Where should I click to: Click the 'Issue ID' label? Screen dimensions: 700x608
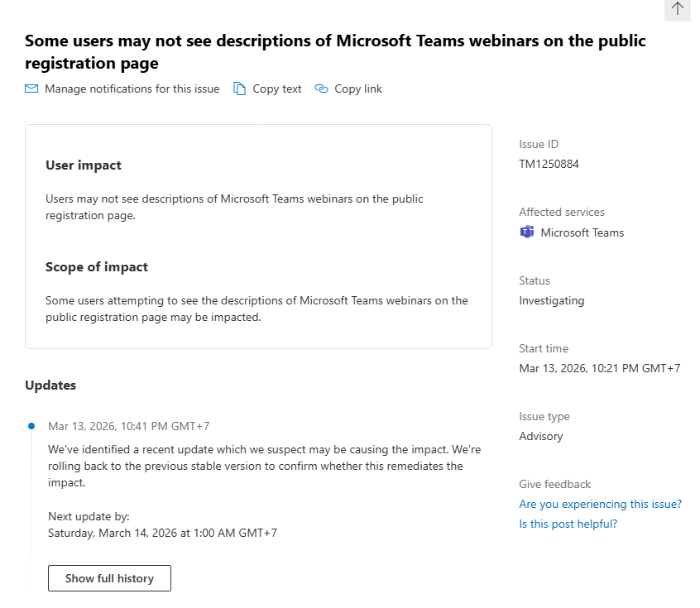pos(539,144)
